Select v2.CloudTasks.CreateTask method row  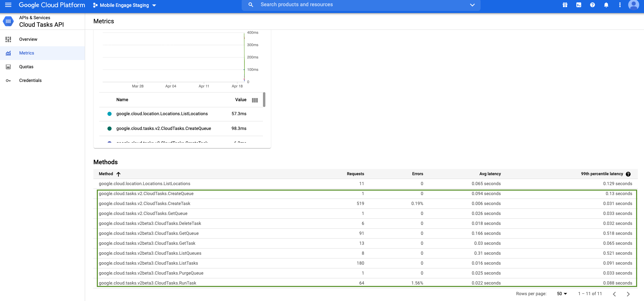[365, 204]
